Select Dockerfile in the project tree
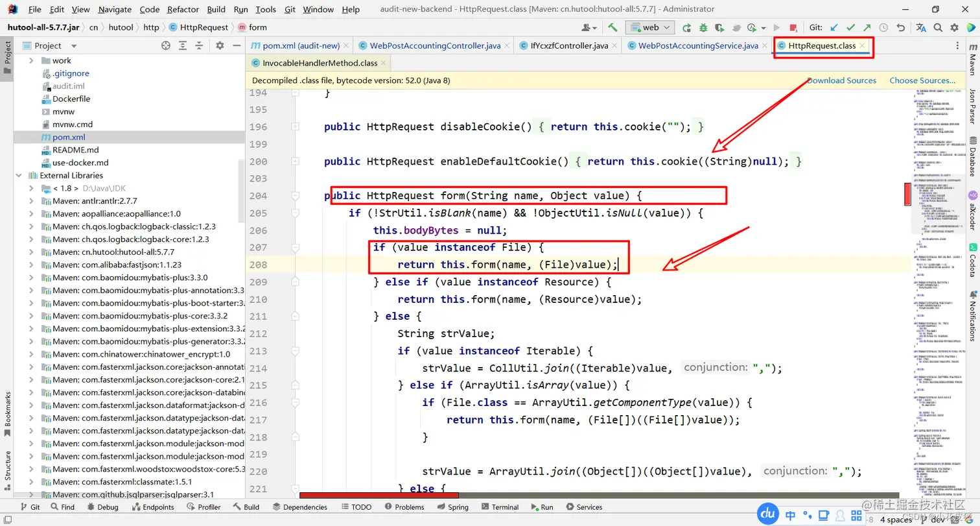 [x=71, y=99]
